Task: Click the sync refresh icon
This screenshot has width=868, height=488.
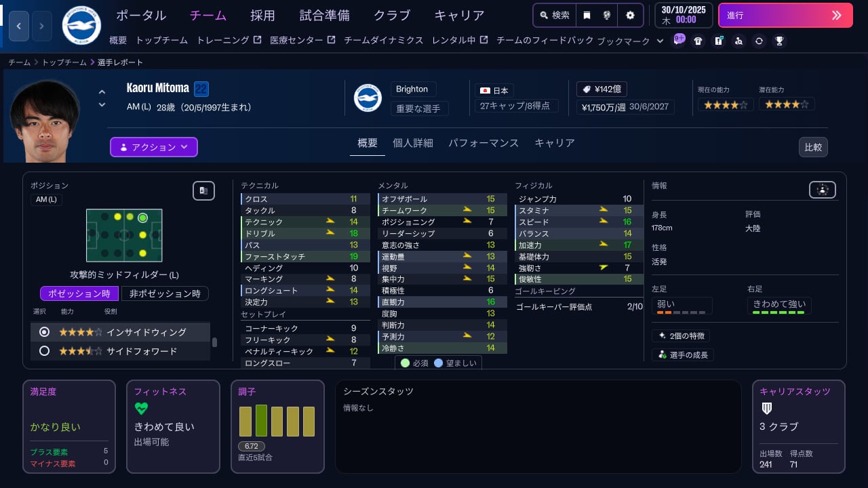Action: tap(758, 41)
